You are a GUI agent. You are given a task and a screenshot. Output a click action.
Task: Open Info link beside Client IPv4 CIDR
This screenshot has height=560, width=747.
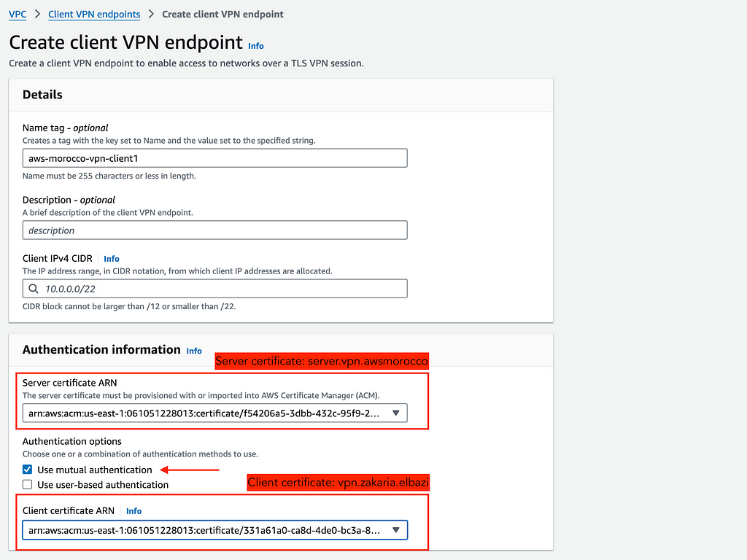112,259
